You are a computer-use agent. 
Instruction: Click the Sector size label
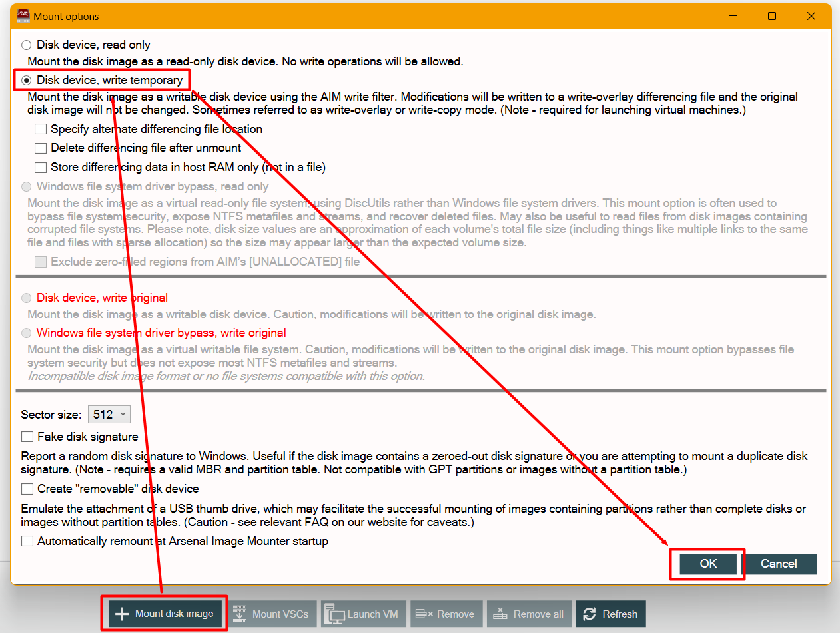pyautogui.click(x=52, y=415)
